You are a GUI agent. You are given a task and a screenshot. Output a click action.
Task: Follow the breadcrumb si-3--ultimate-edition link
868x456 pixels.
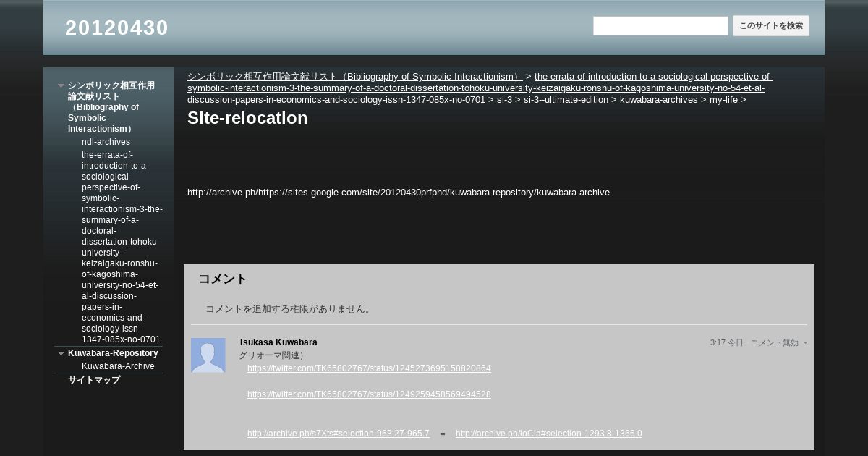point(566,100)
